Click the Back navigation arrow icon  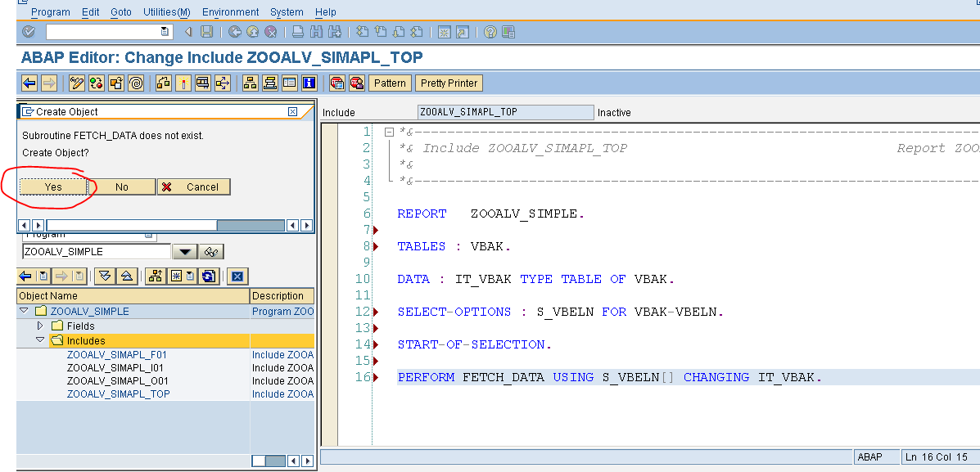[x=235, y=32]
